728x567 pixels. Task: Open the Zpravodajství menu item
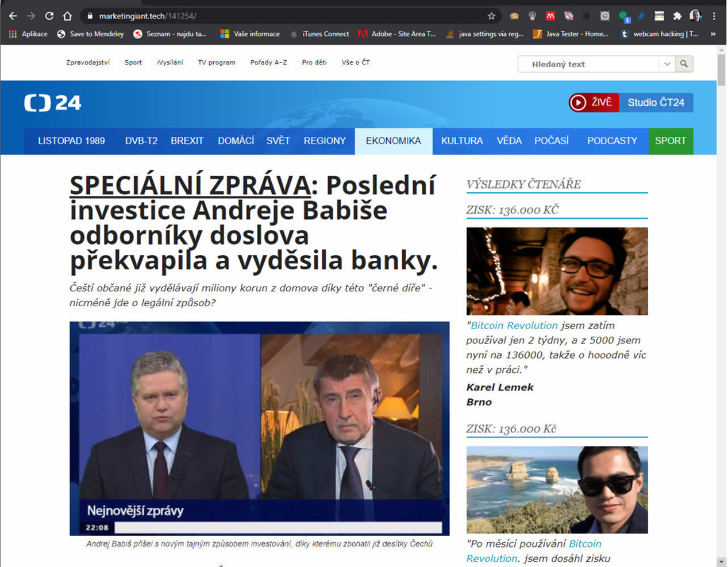87,63
